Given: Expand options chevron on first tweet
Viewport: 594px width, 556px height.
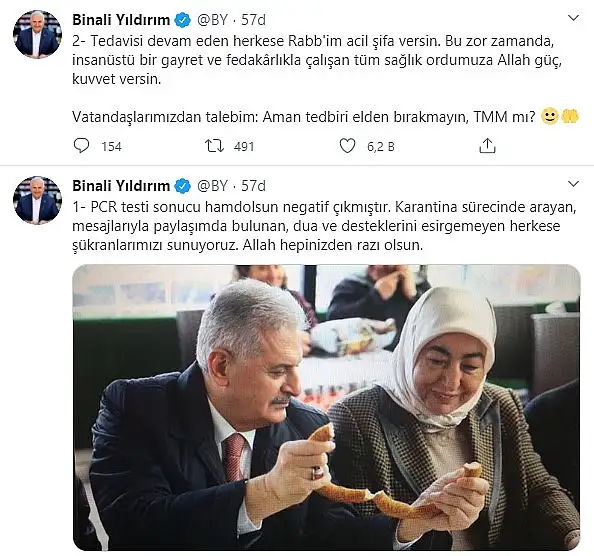Looking at the screenshot, I should point(574,18).
